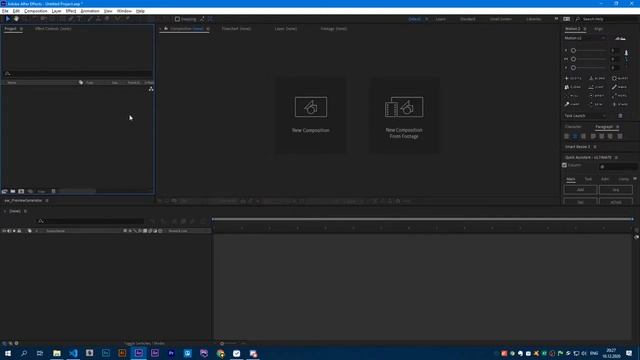Toggle timeline video eye column header

[x=4, y=231]
